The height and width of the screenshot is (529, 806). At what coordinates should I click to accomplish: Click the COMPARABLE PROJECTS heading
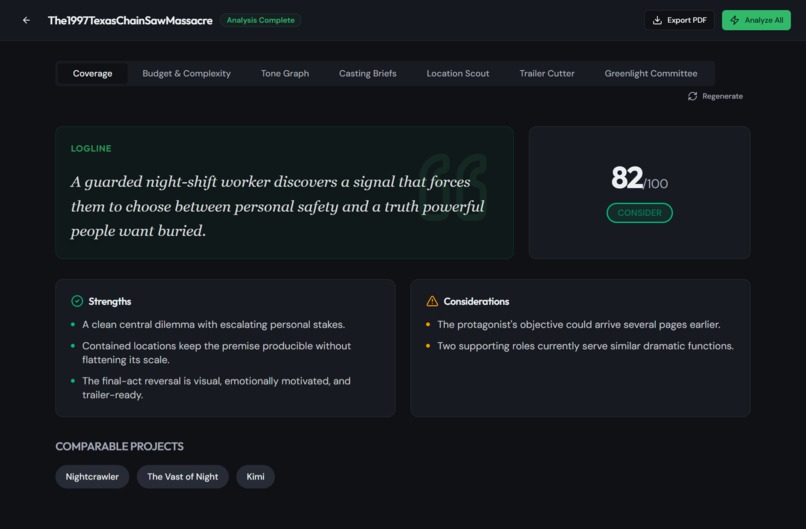(x=119, y=446)
